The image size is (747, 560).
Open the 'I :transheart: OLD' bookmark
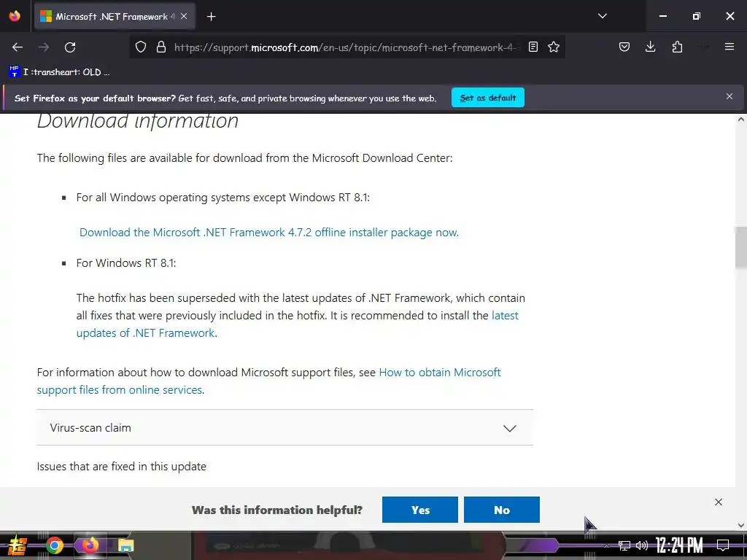pyautogui.click(x=59, y=72)
